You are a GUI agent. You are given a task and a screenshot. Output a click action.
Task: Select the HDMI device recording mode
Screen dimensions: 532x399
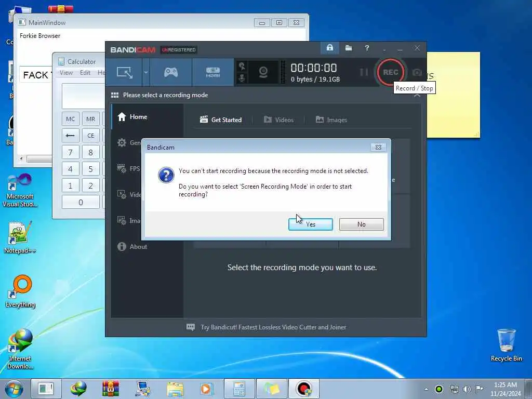(212, 72)
